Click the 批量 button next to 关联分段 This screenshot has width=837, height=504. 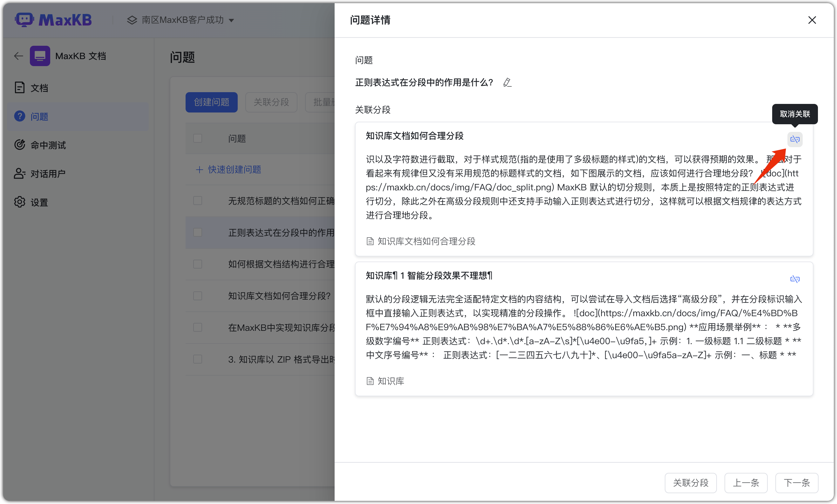coord(320,102)
